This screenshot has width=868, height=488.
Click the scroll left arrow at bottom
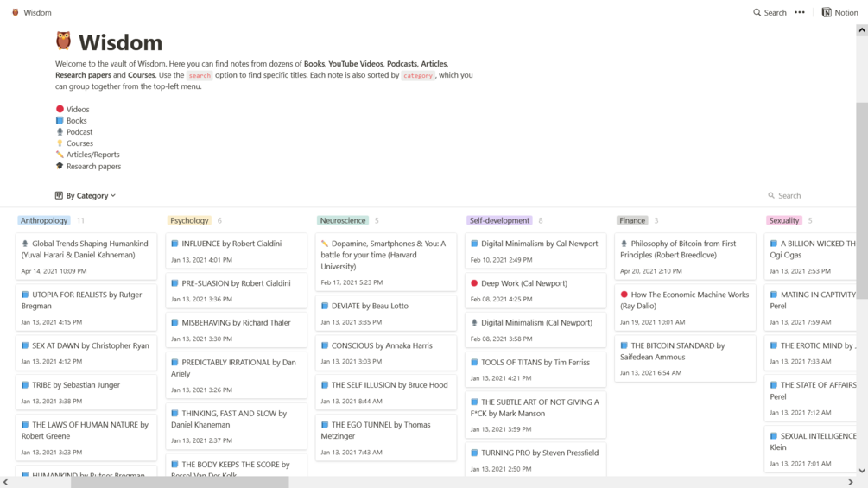[x=5, y=483]
